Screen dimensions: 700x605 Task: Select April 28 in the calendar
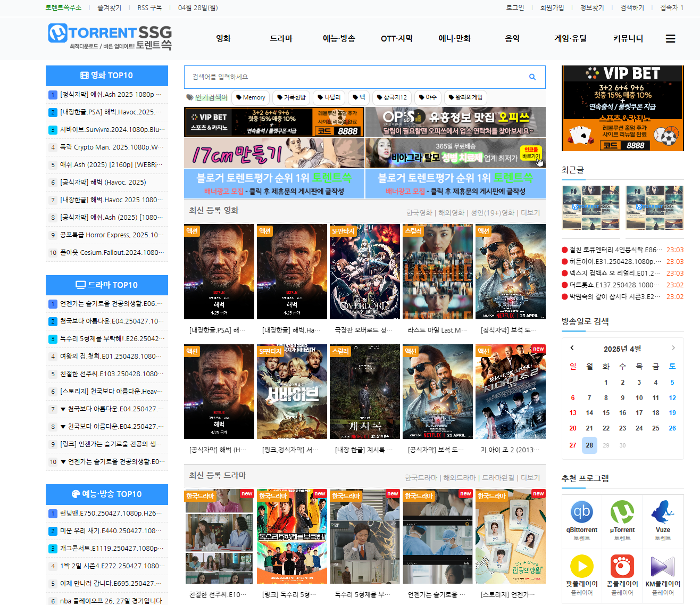tap(589, 445)
